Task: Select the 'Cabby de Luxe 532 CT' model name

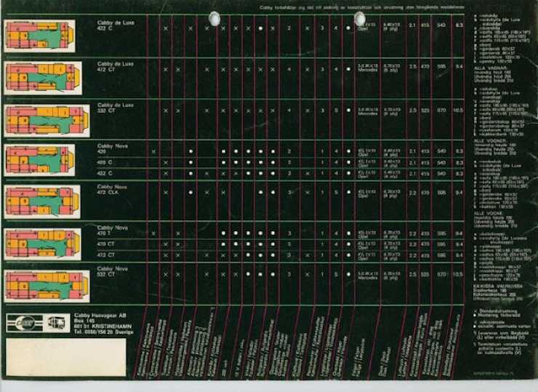Action: (116, 108)
